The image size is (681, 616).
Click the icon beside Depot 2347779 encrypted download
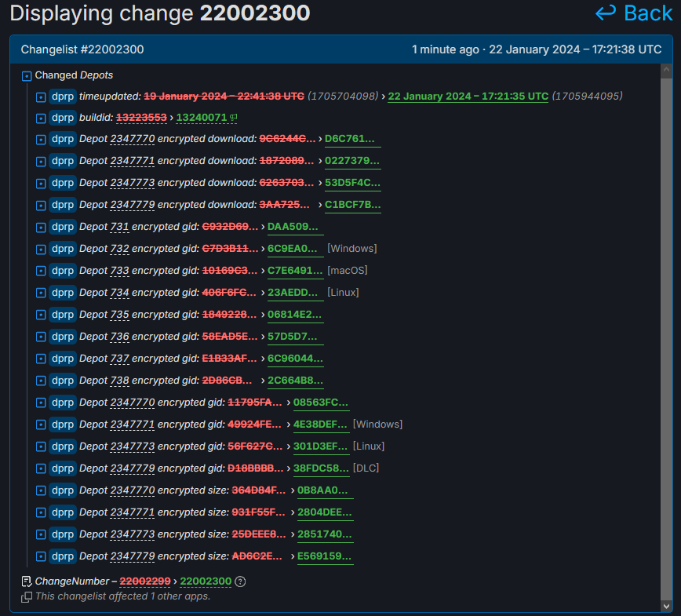tap(41, 205)
